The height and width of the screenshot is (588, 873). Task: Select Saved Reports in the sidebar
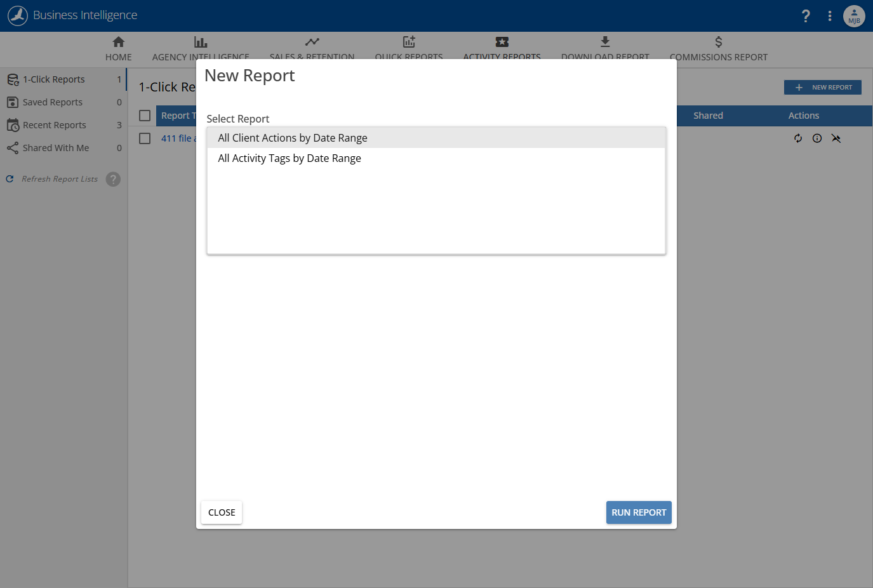tap(63, 102)
